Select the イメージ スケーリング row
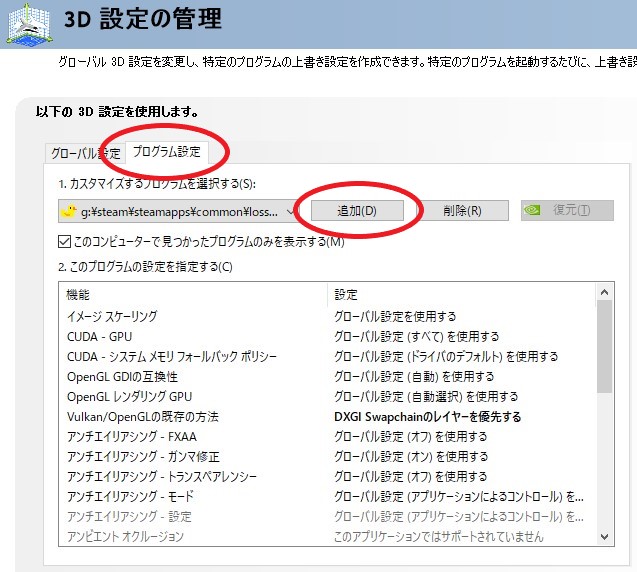This screenshot has width=637, height=572. click(x=327, y=316)
